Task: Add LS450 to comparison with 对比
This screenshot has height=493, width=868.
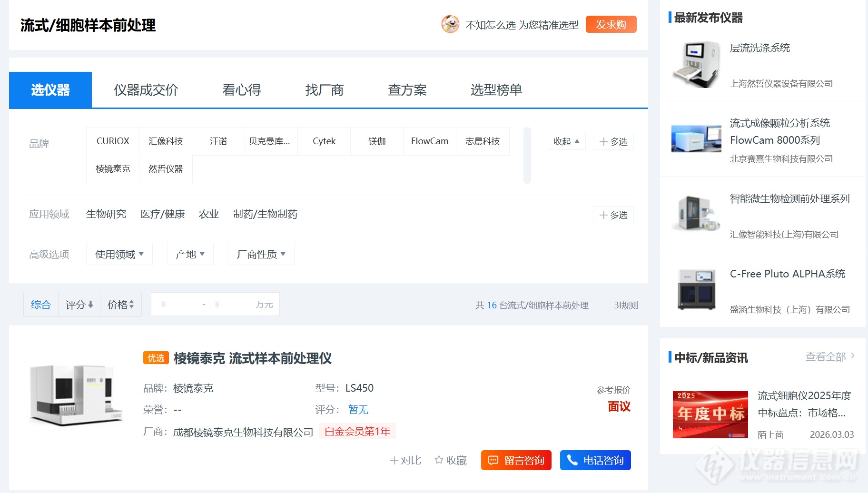Action: coord(405,460)
